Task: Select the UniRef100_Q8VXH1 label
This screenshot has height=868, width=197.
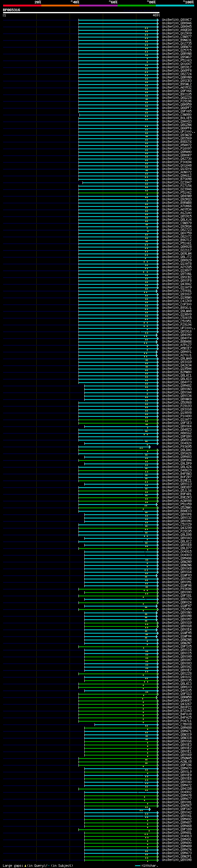Action: tap(176, 802)
